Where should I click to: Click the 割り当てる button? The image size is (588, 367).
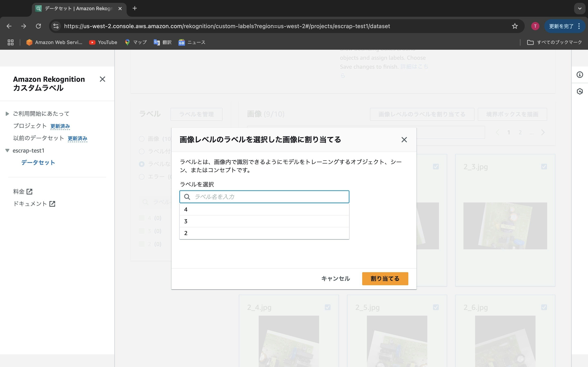[385, 278]
